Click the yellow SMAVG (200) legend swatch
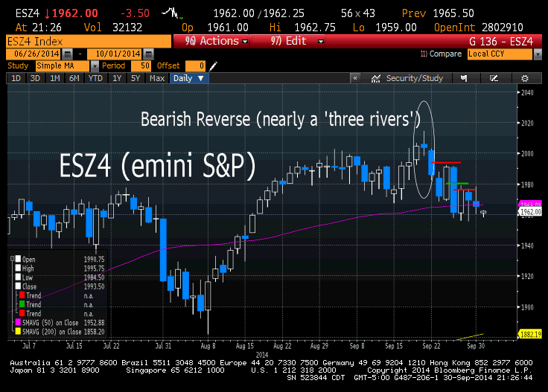The width and height of the screenshot is (548, 392). (x=18, y=331)
